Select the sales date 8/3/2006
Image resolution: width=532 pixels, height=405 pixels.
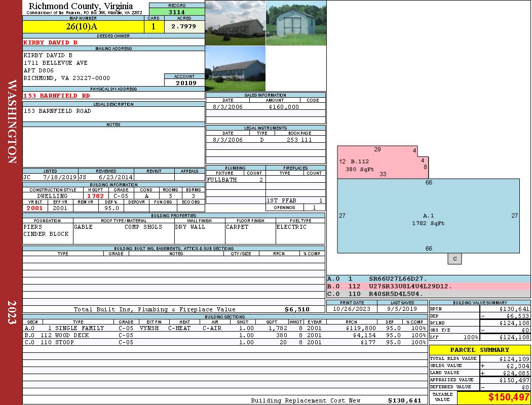point(227,107)
